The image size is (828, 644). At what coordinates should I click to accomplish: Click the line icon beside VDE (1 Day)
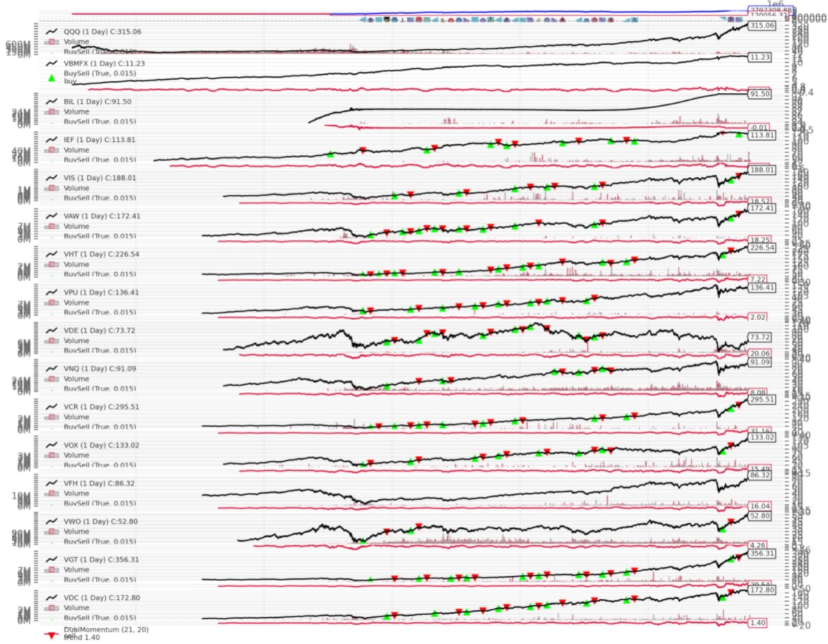[51, 331]
